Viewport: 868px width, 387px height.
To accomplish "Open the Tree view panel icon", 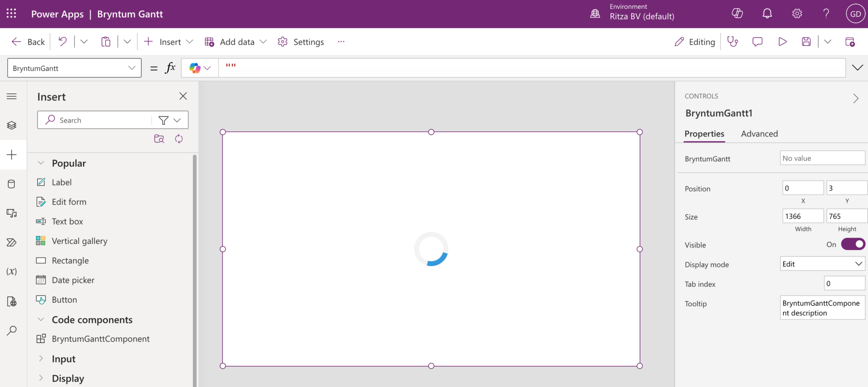I will click(12, 125).
